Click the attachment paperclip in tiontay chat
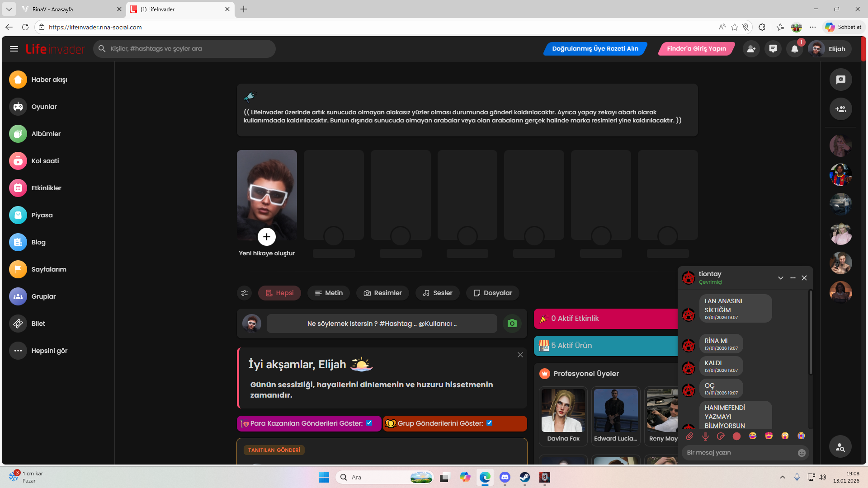 point(689,436)
